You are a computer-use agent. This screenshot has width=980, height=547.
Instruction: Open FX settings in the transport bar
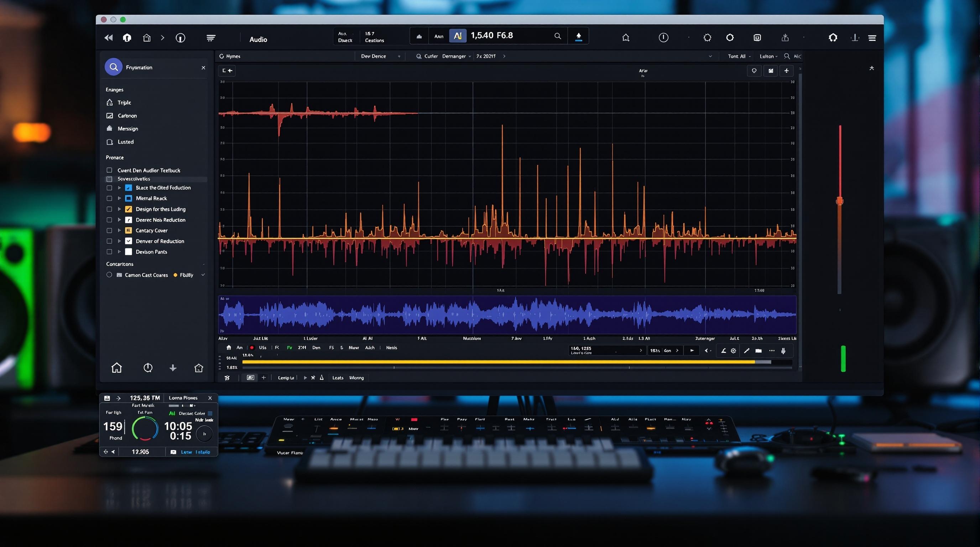277,347
